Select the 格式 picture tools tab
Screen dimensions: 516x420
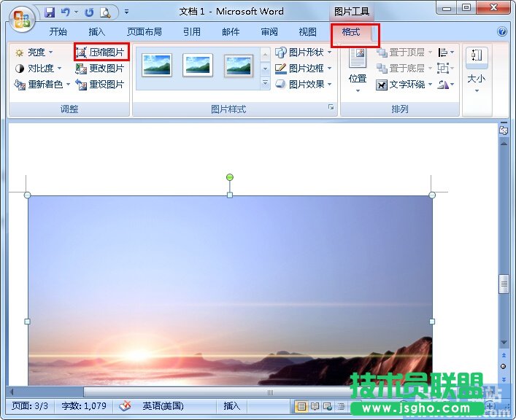(351, 32)
